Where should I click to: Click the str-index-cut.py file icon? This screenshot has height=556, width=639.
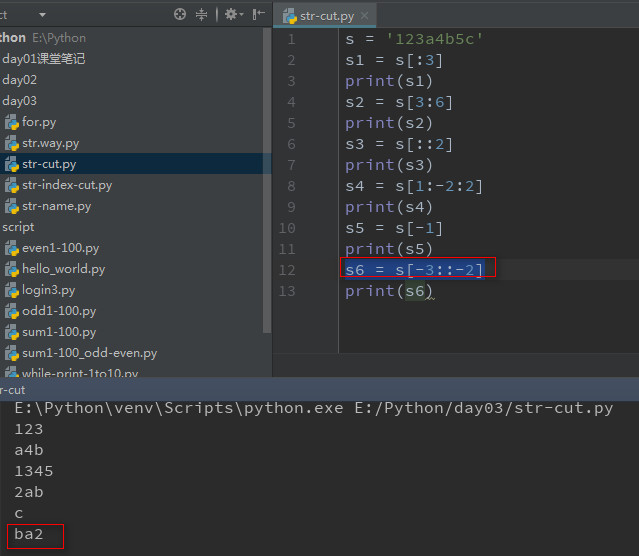pos(12,185)
